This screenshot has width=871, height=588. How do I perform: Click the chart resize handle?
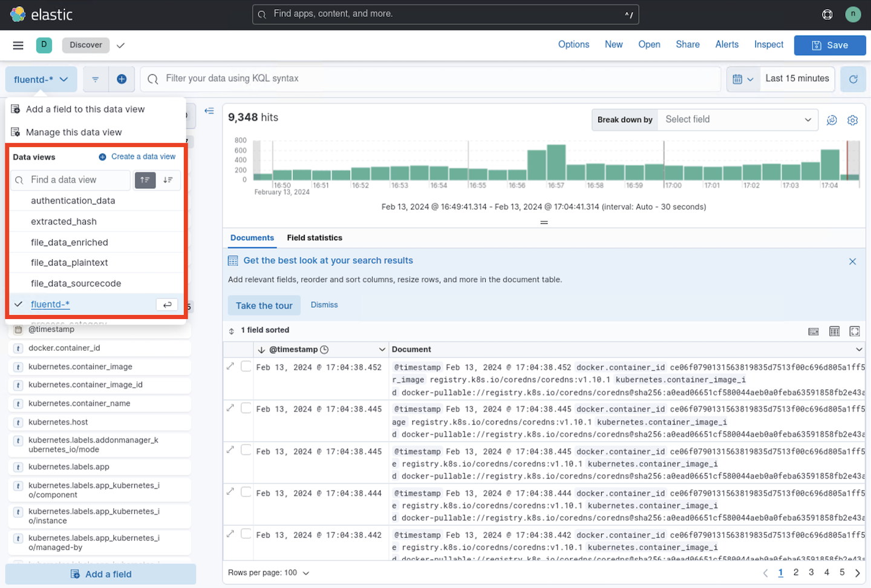click(544, 223)
